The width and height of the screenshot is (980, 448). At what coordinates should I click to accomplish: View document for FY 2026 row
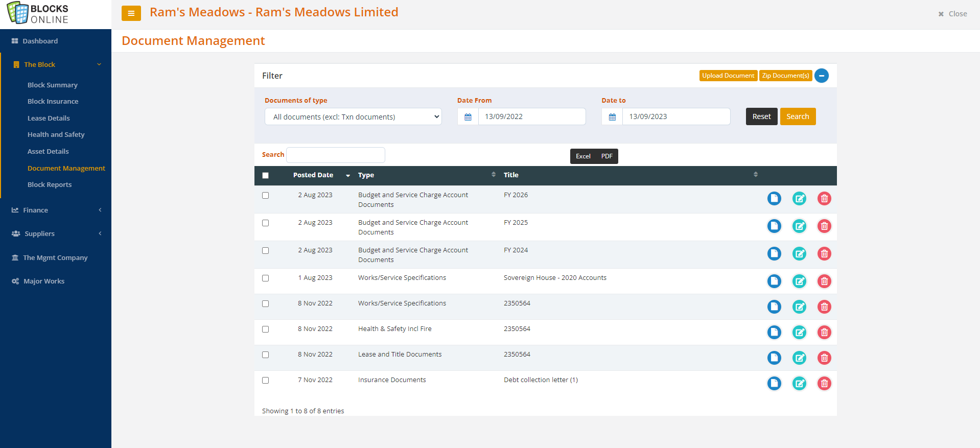pos(774,198)
